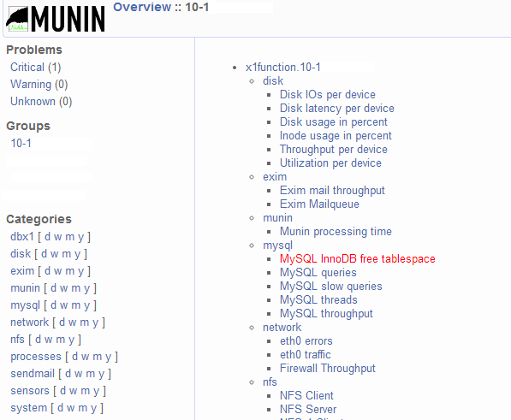Image resolution: width=511 pixels, height=420 pixels.
Task: Open Inode usage in percent graph
Action: coord(336,136)
